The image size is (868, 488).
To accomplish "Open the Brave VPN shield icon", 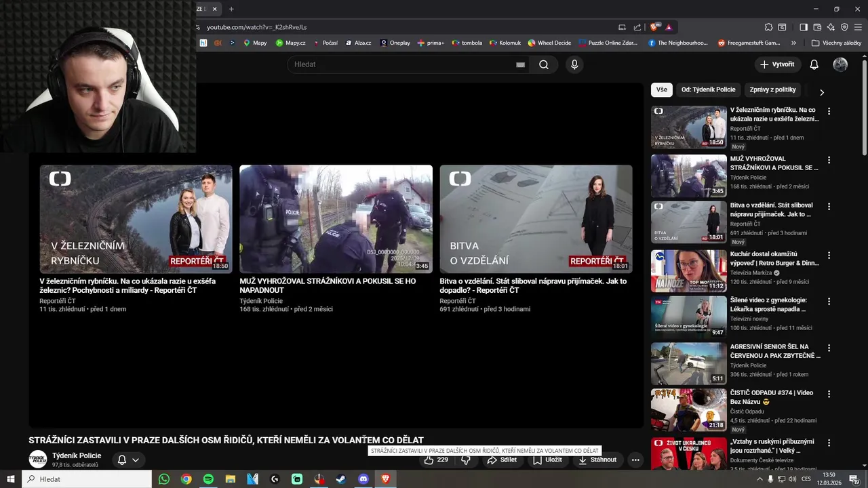I will (844, 27).
